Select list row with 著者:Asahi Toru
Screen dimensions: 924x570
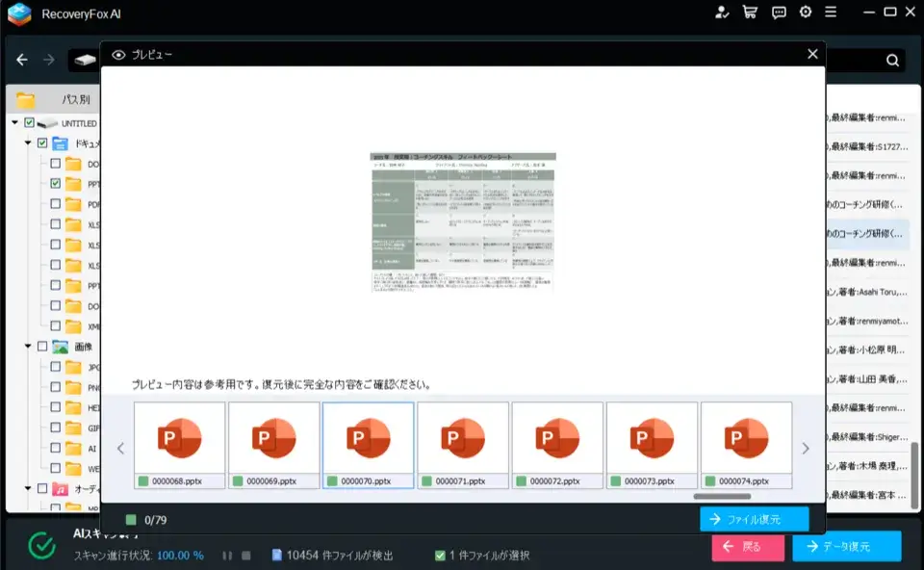coord(867,292)
